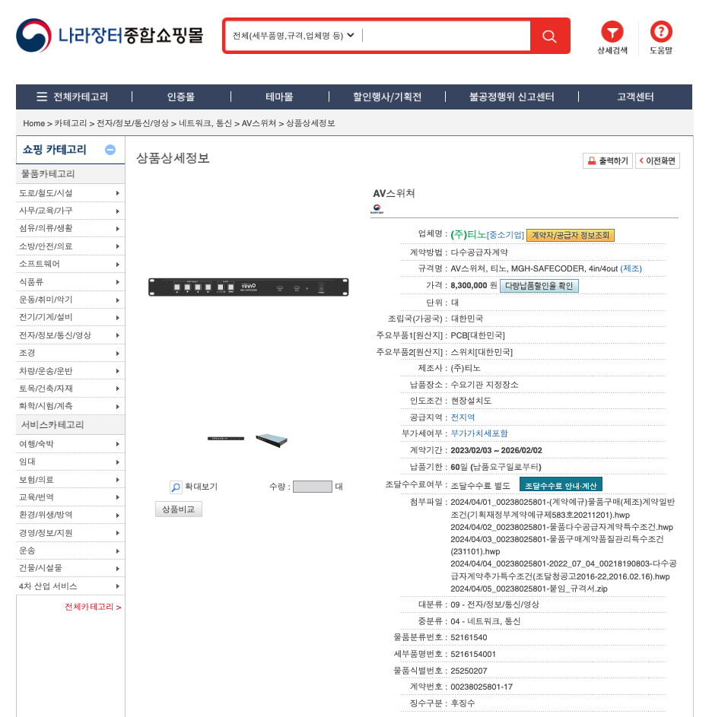Viewport: 728px width, 717px height.
Task: Expand 여행/숙박 service category
Action: pyautogui.click(x=70, y=444)
